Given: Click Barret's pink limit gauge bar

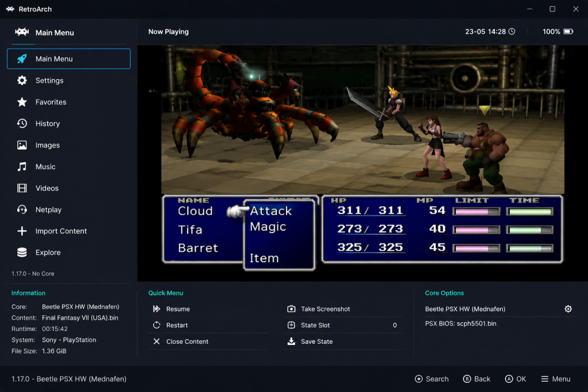Looking at the screenshot, I should [x=476, y=248].
